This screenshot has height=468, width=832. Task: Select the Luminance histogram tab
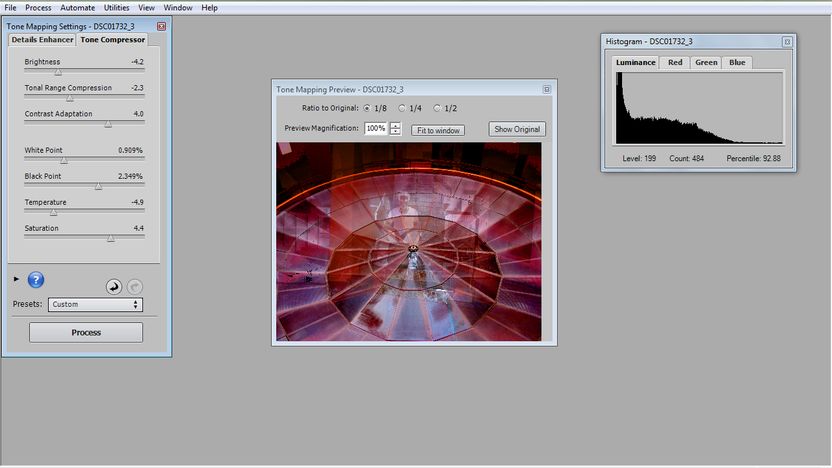click(x=635, y=62)
